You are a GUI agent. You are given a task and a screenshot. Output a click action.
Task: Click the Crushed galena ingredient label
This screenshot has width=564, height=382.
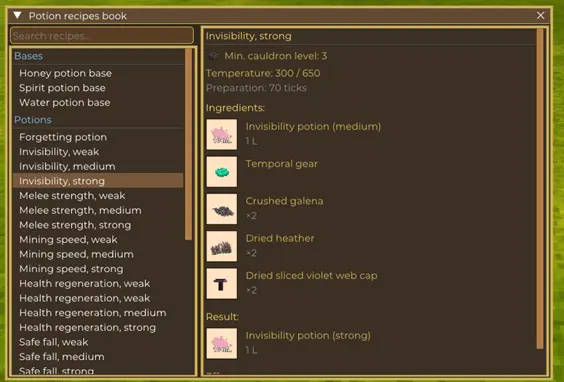[x=284, y=201]
